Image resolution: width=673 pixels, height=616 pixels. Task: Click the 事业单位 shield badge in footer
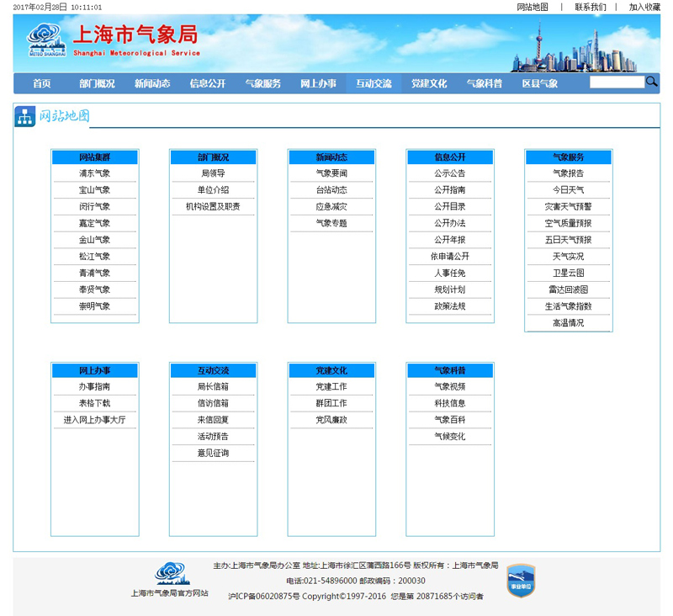tap(521, 581)
